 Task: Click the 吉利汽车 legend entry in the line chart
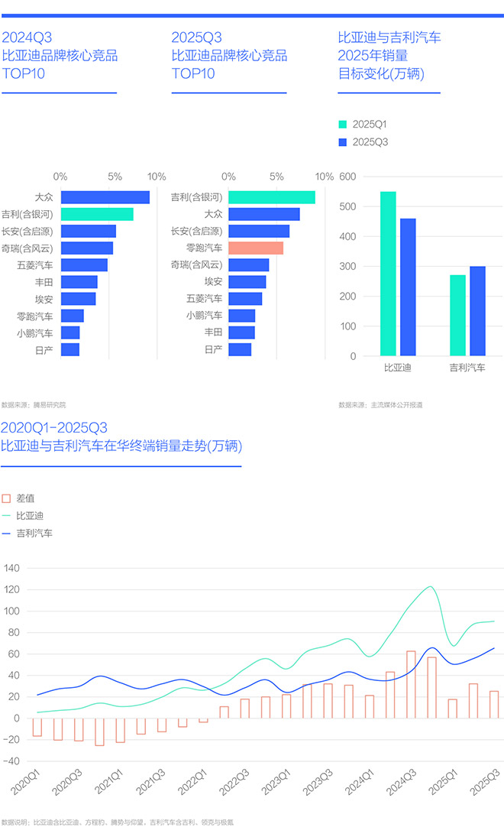click(27, 534)
